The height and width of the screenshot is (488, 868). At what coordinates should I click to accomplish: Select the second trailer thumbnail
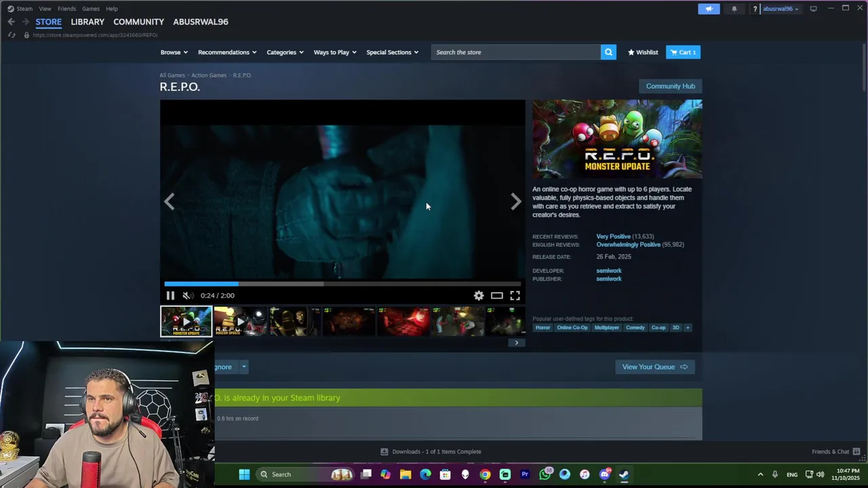(x=240, y=321)
